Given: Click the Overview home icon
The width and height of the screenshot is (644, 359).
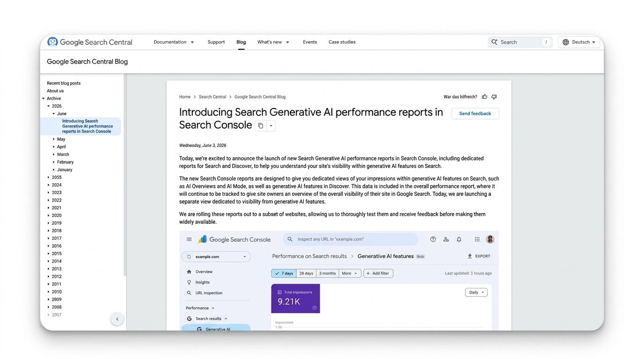Looking at the screenshot, I should [x=189, y=272].
